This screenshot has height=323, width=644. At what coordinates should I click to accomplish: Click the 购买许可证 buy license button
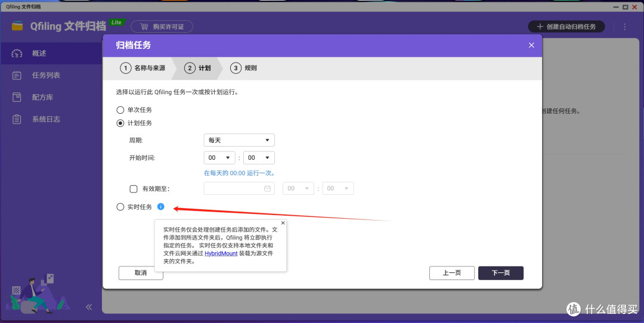[162, 27]
